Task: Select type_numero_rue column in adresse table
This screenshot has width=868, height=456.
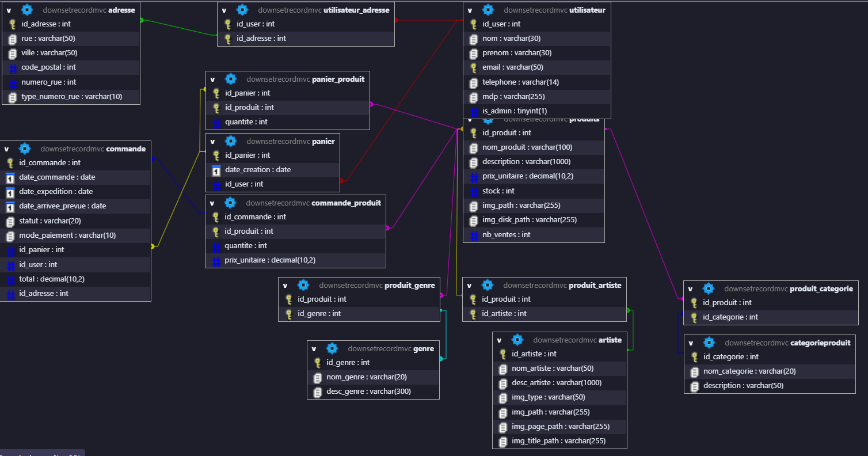Action: pyautogui.click(x=71, y=97)
